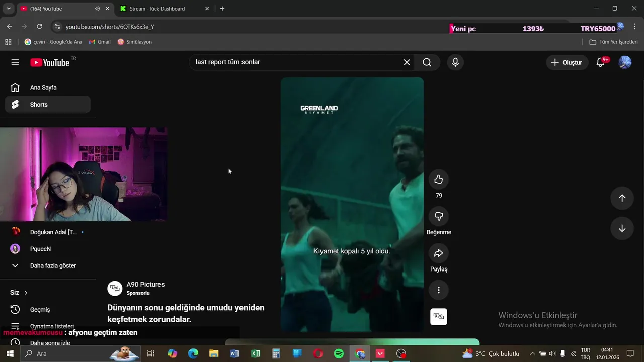
Task: Open the A90 channel icon below the short's buttons
Action: (x=439, y=317)
